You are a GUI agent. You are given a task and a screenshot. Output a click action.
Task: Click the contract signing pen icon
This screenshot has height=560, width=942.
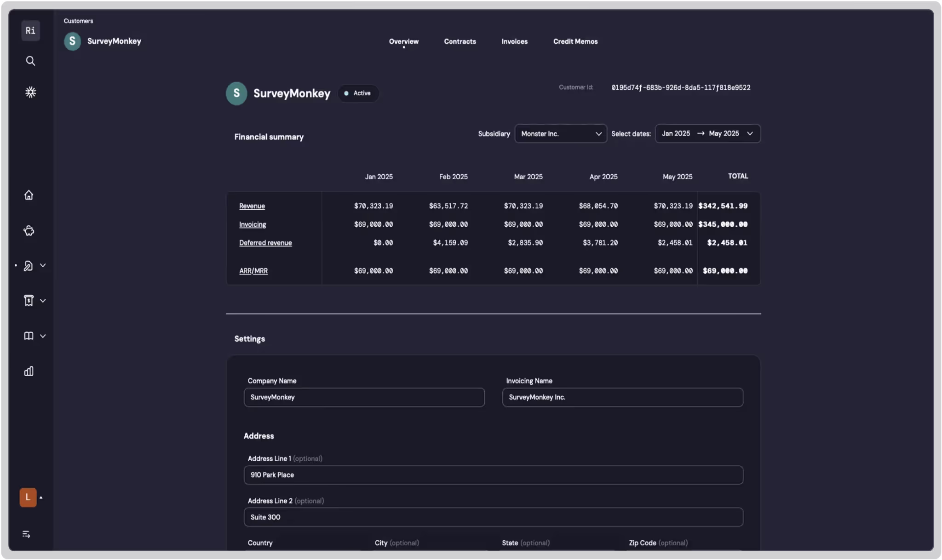(x=29, y=266)
